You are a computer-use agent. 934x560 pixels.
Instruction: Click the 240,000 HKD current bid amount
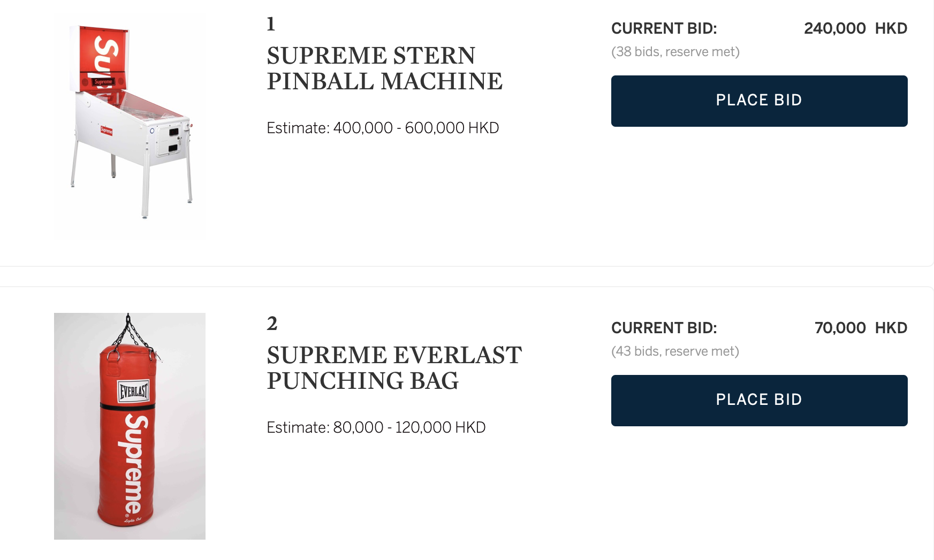[855, 28]
